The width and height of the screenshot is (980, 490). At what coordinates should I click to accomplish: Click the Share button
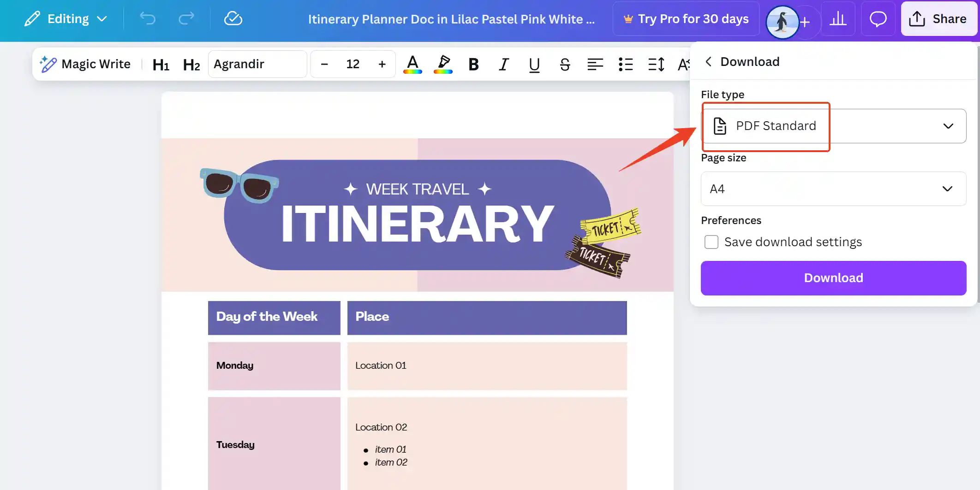pyautogui.click(x=938, y=19)
